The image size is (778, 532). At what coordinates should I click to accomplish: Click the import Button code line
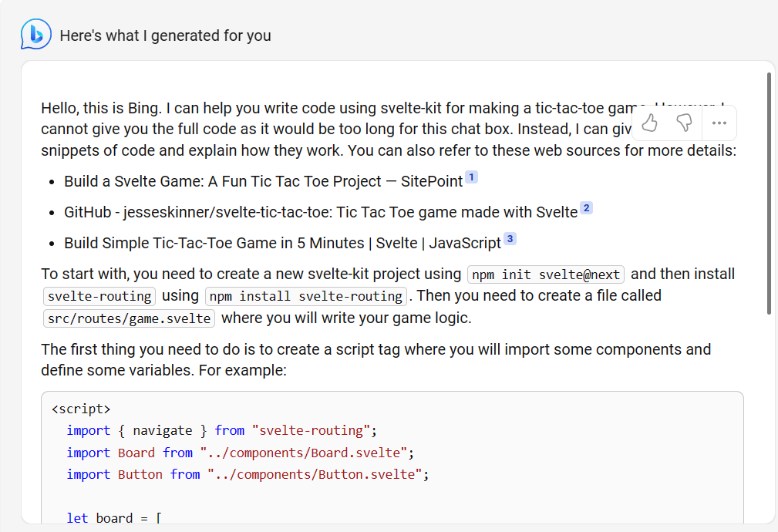(x=248, y=475)
